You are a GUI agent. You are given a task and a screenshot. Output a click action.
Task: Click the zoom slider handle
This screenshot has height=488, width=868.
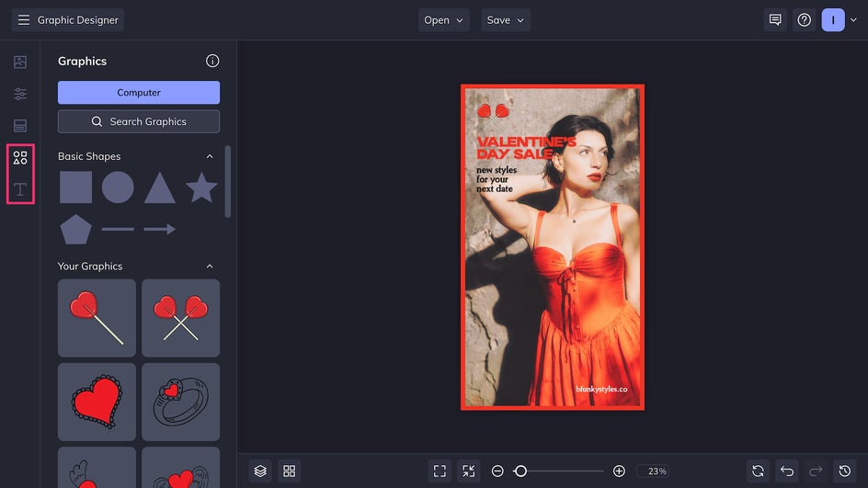(x=520, y=471)
